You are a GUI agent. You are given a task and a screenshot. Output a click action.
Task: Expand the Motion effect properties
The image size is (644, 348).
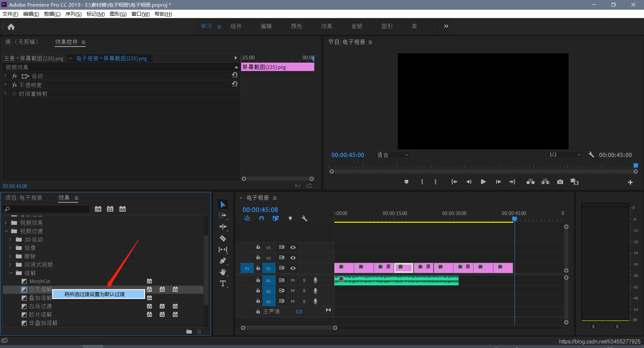pos(5,76)
